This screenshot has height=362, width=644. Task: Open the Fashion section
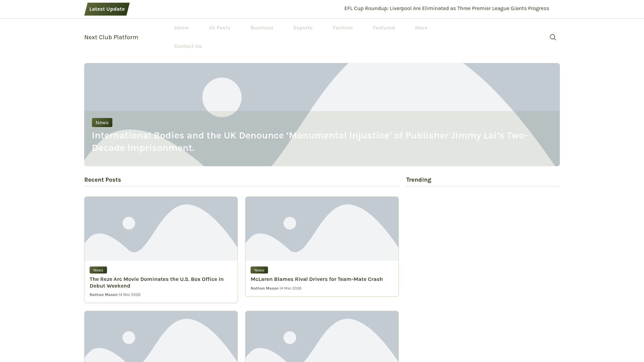342,28
